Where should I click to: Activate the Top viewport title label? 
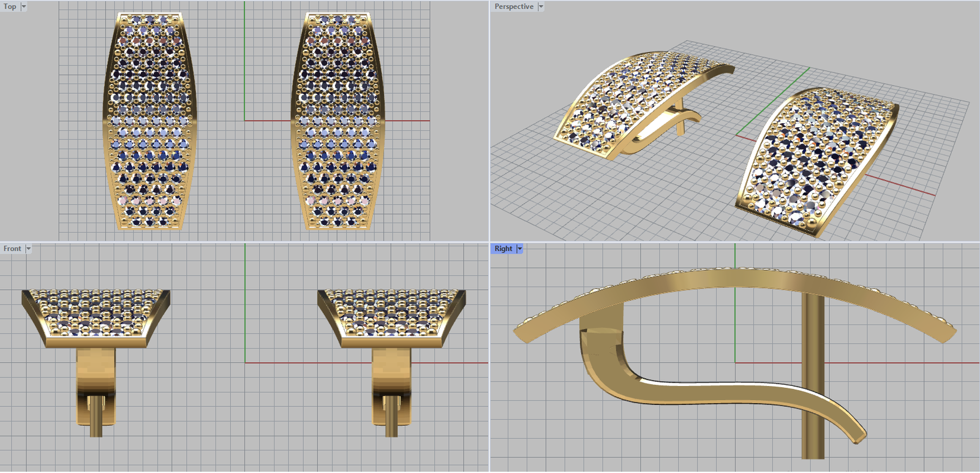coord(10,7)
